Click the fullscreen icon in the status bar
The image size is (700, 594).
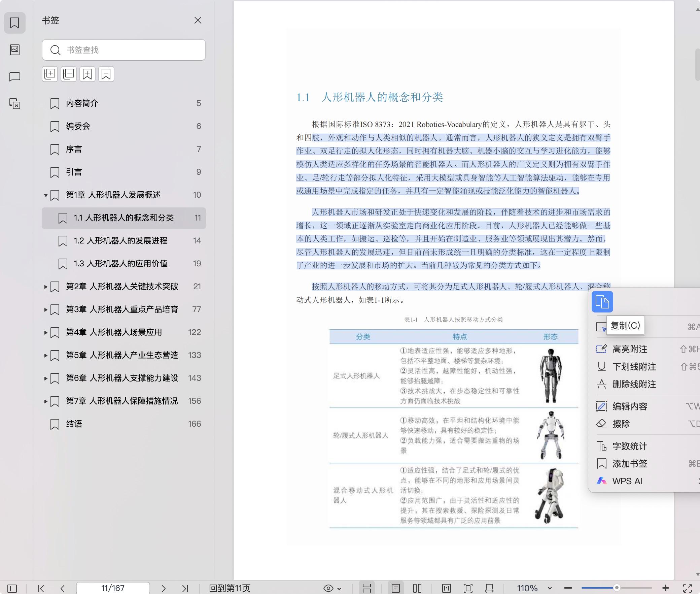pyautogui.click(x=468, y=588)
